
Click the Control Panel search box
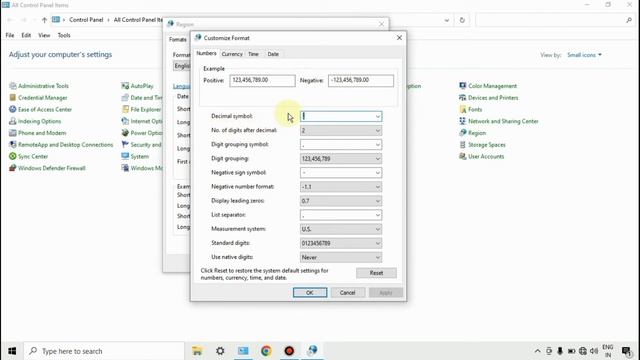(x=554, y=20)
